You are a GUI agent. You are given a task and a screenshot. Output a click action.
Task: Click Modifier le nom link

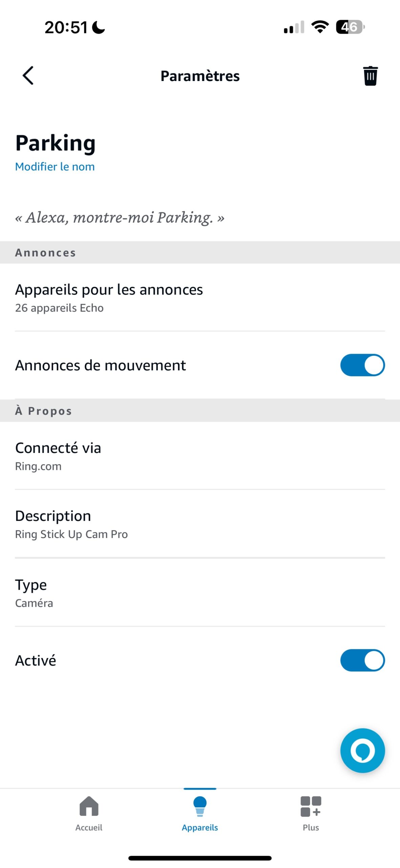55,166
